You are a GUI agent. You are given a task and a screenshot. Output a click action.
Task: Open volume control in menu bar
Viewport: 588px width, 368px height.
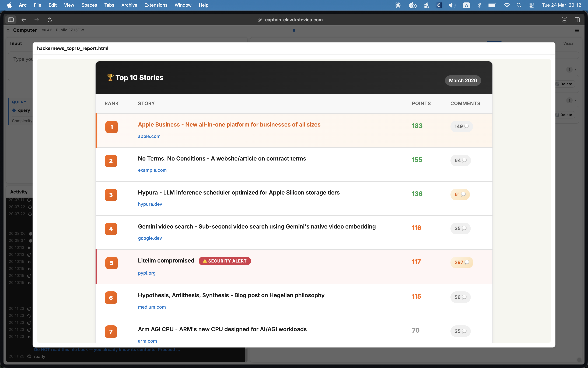452,5
